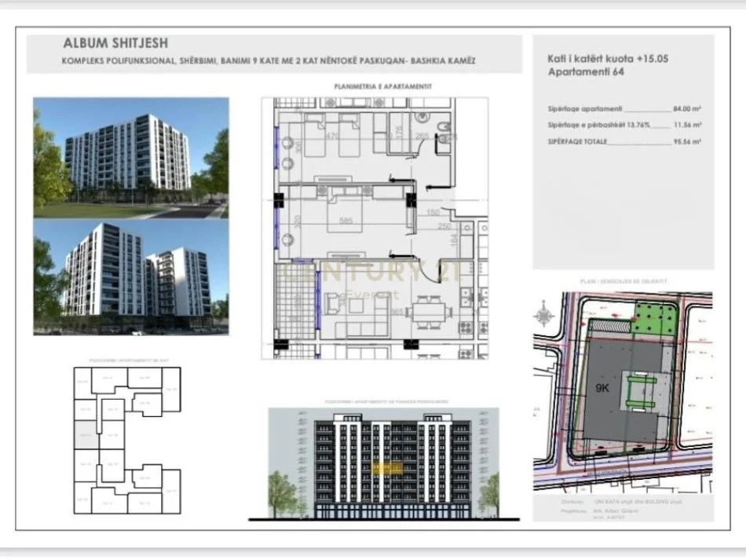Select the shaded apartment in the floor position plan
Image resolution: width=746 pixels, height=560 pixels.
point(86,434)
